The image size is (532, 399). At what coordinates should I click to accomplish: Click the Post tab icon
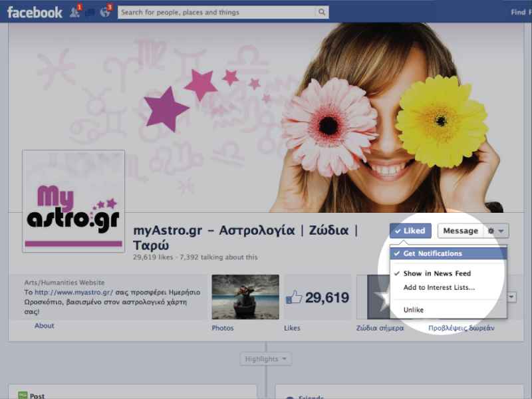(x=23, y=396)
